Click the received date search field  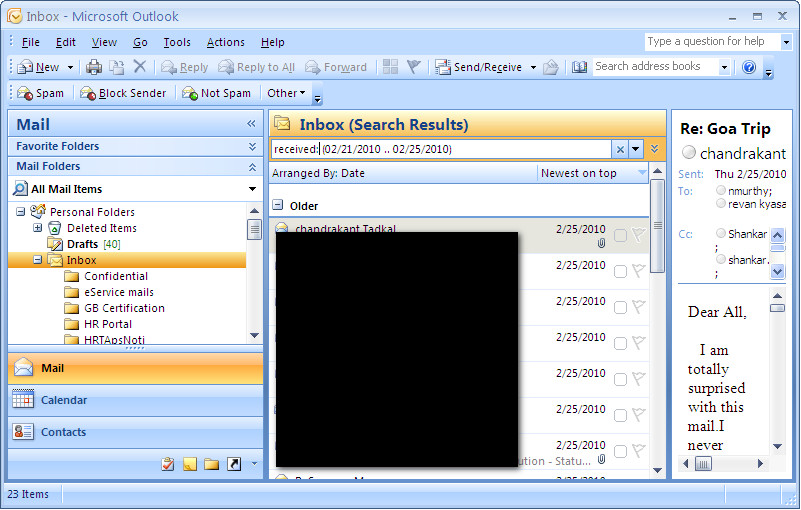click(x=441, y=149)
